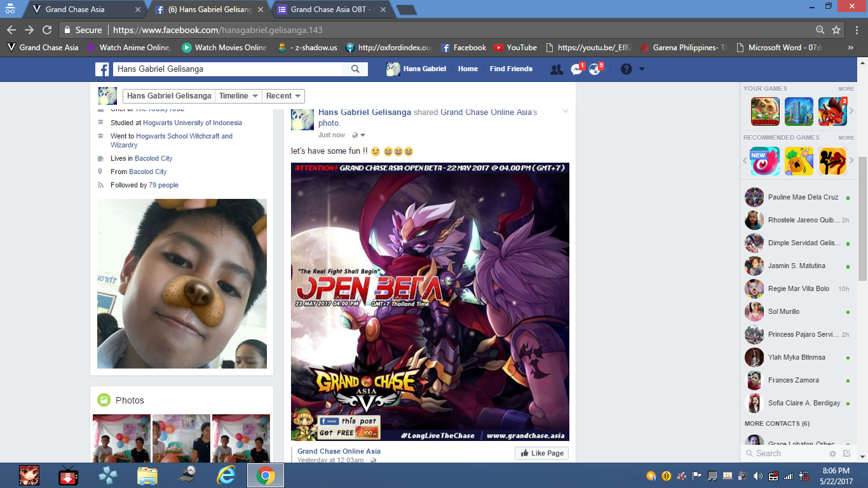Viewport: 868px width, 488px height.
Task: Open the Grand Chase Online Asia page link below photo
Action: point(339,451)
